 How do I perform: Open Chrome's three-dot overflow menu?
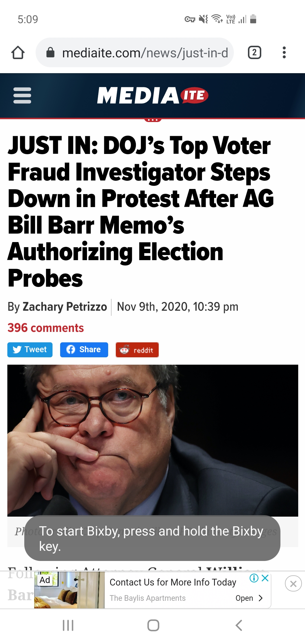pos(284,53)
